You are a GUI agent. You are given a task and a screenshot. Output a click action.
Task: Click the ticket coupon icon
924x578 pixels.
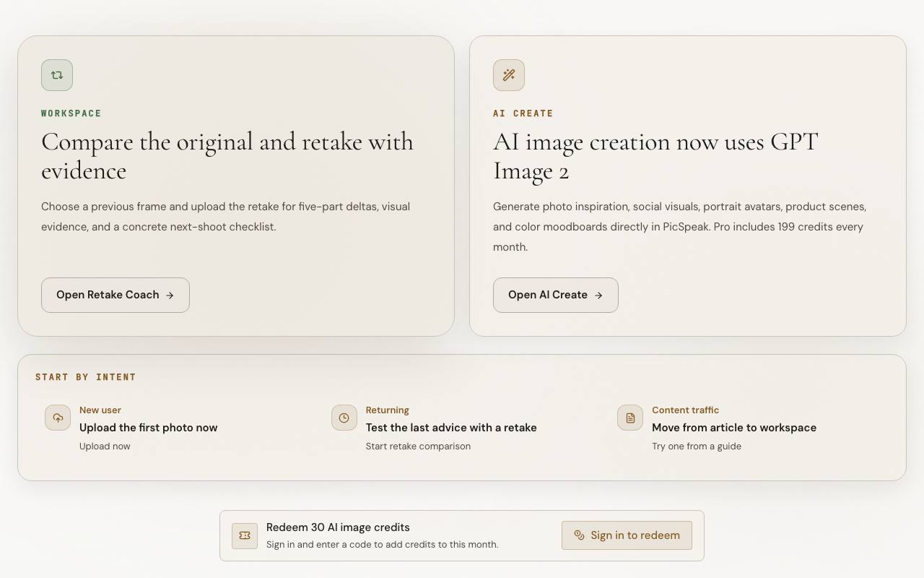coord(245,535)
